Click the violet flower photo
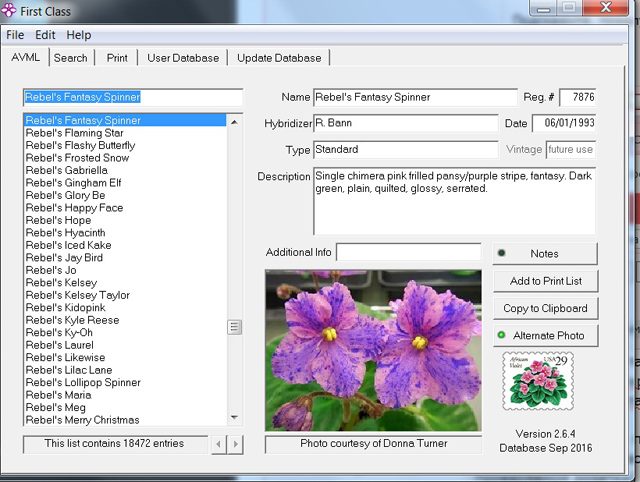The height and width of the screenshot is (482, 640). coord(373,350)
